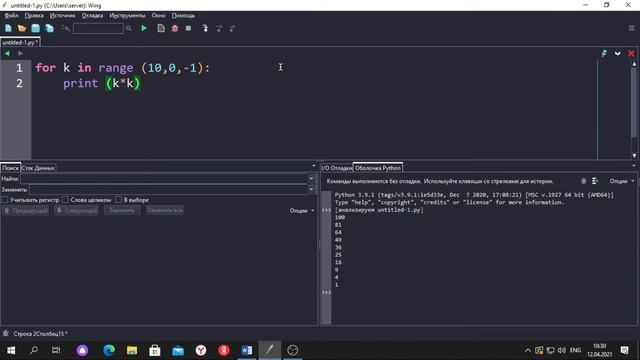The height and width of the screenshot is (360, 640).
Task: Open the Инструменты menu
Action: [x=127, y=16]
